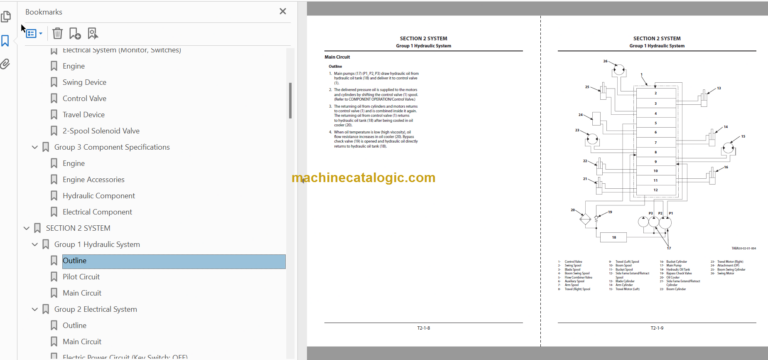Click bookmark icon beside Swing Device
The height and width of the screenshot is (360, 768).
tap(54, 82)
